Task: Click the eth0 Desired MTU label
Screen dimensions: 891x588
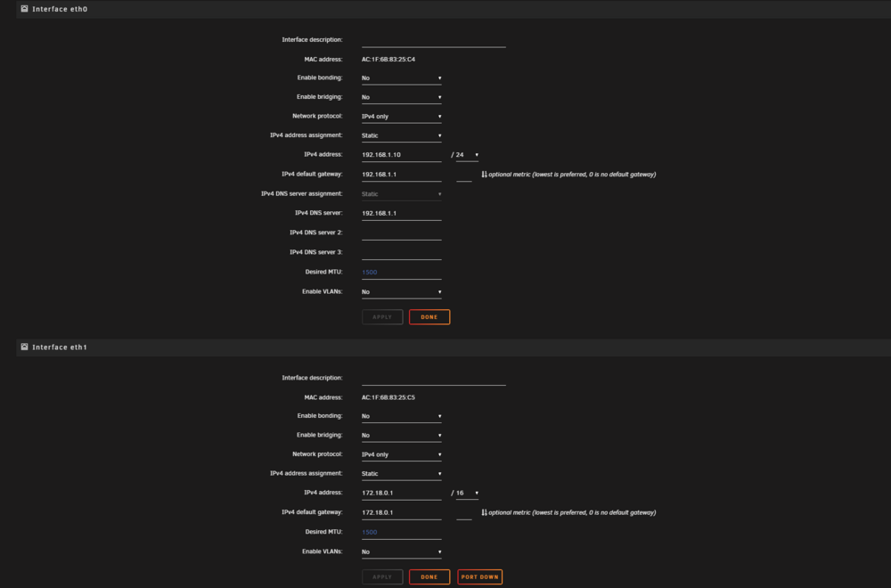Action: (324, 272)
